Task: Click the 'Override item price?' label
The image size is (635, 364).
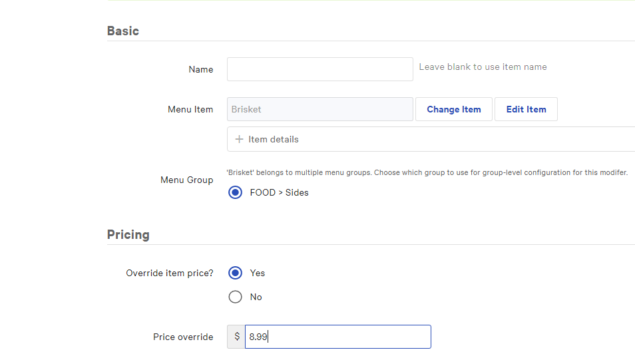Action: pos(169,273)
